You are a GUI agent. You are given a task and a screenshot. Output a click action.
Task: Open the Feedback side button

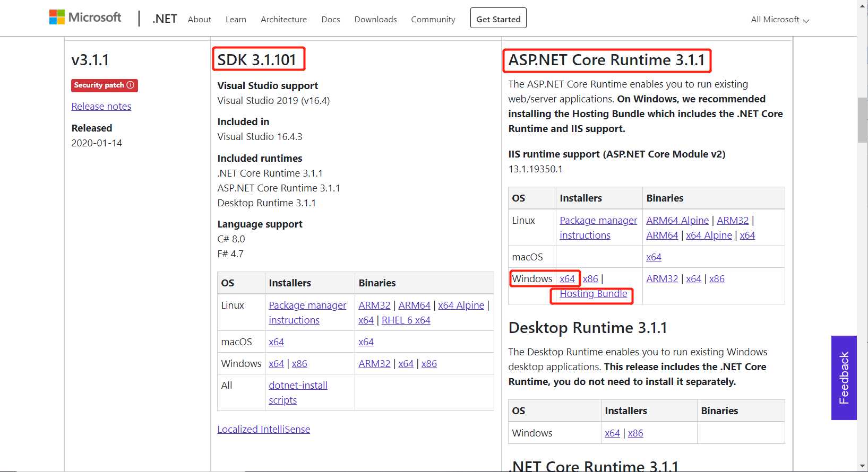pos(844,378)
